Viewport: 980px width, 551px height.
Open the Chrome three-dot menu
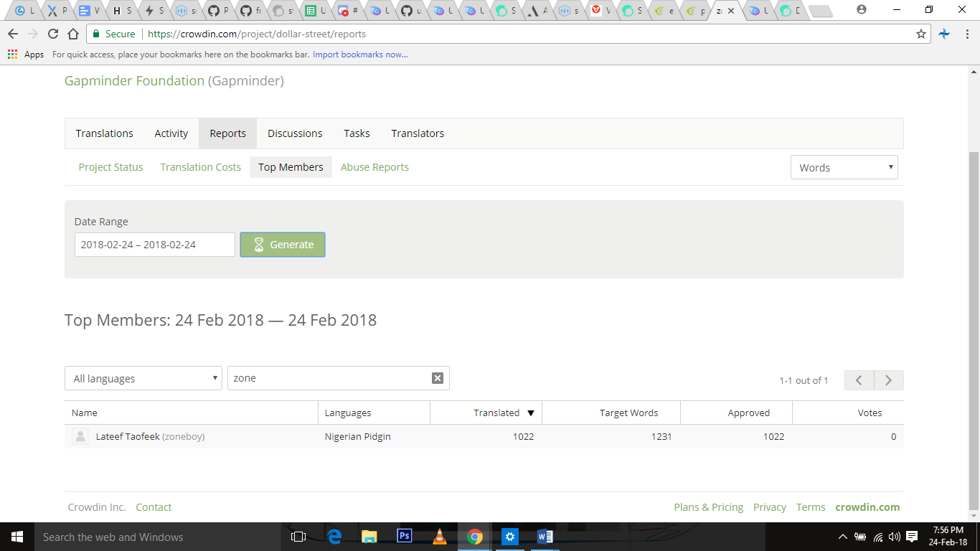tap(966, 34)
